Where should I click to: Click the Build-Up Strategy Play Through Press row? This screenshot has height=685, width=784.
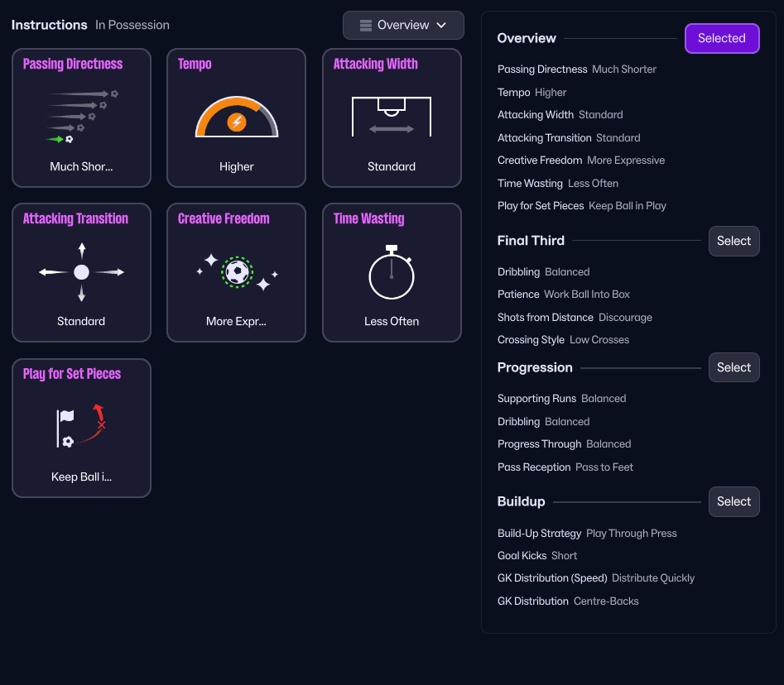[587, 534]
